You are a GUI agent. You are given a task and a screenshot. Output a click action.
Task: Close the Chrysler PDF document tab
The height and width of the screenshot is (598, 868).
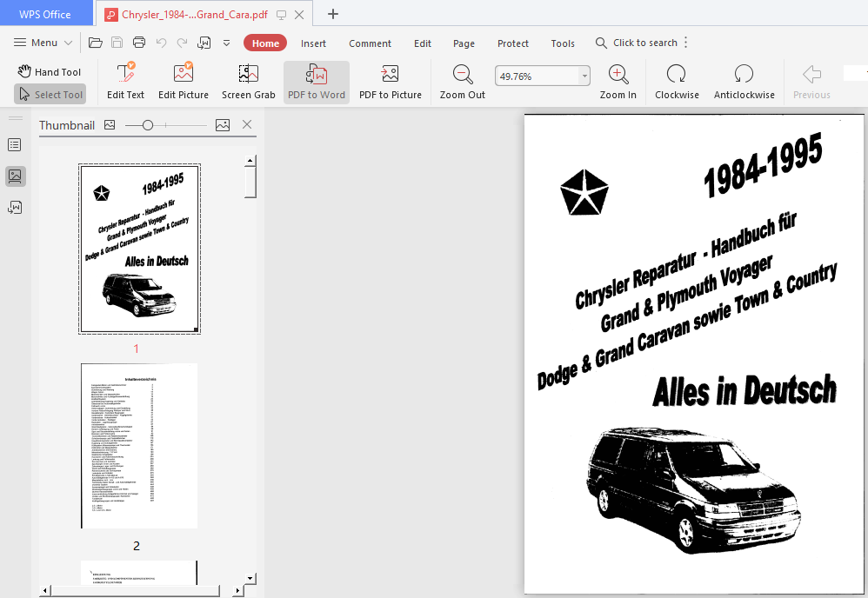299,15
